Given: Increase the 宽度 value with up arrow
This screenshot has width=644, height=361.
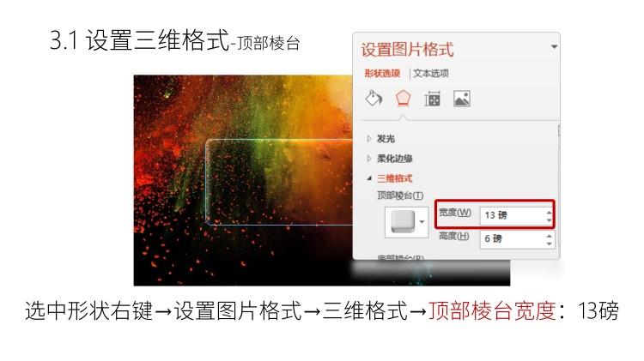Looking at the screenshot, I should (x=550, y=212).
